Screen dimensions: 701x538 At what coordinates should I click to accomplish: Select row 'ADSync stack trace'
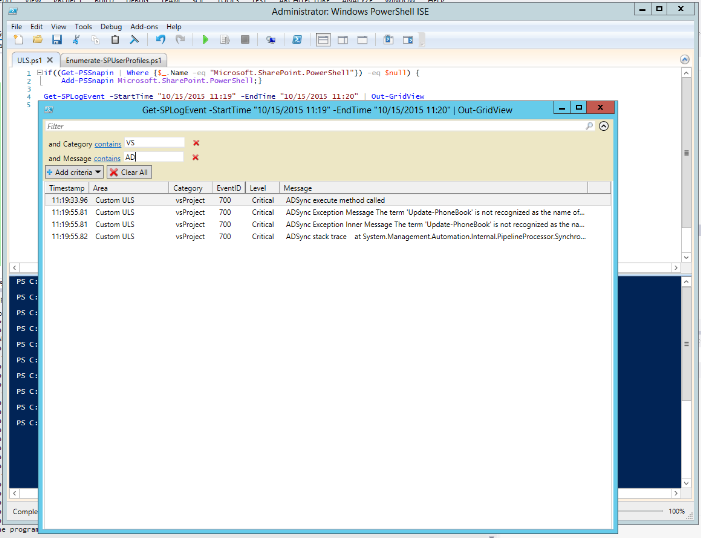point(328,236)
